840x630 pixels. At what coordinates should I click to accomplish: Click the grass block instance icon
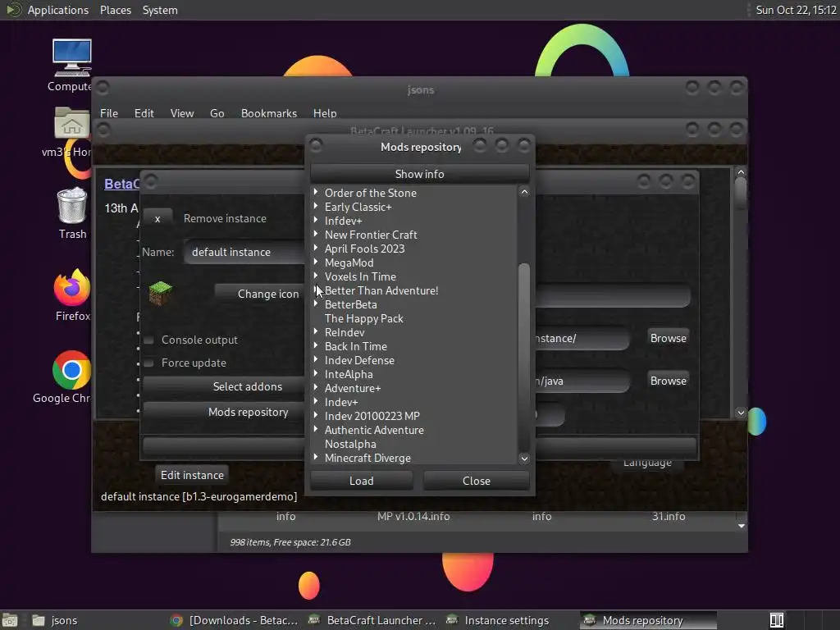pyautogui.click(x=160, y=293)
